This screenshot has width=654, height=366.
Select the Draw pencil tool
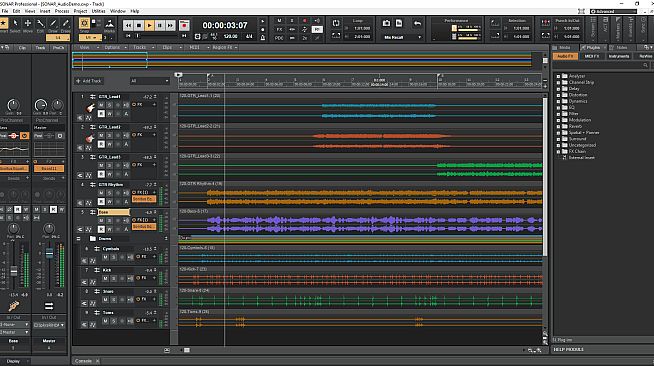(x=53, y=23)
